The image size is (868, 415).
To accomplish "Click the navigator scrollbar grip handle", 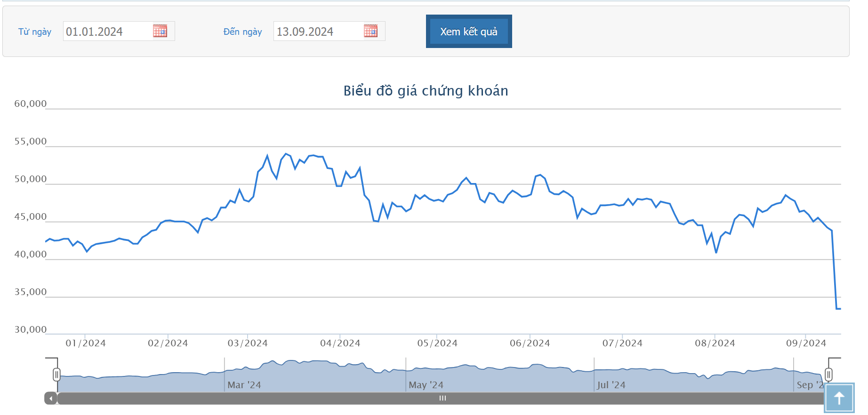I will pos(442,399).
